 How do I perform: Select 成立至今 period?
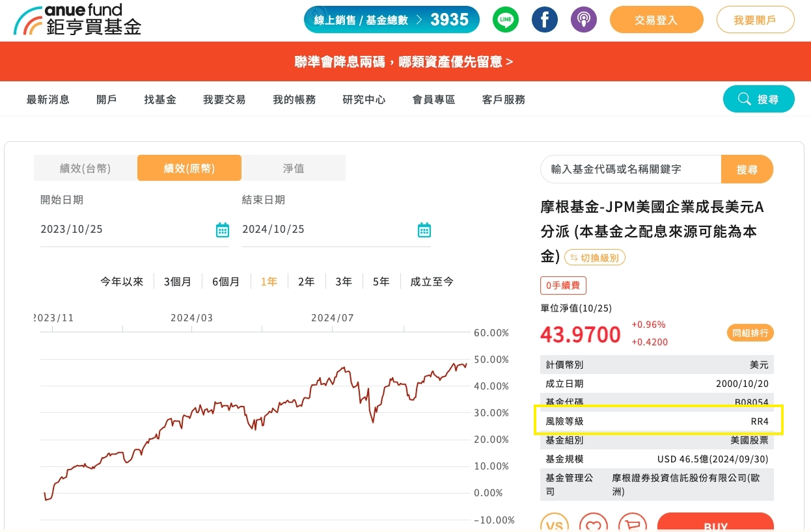pyautogui.click(x=432, y=282)
